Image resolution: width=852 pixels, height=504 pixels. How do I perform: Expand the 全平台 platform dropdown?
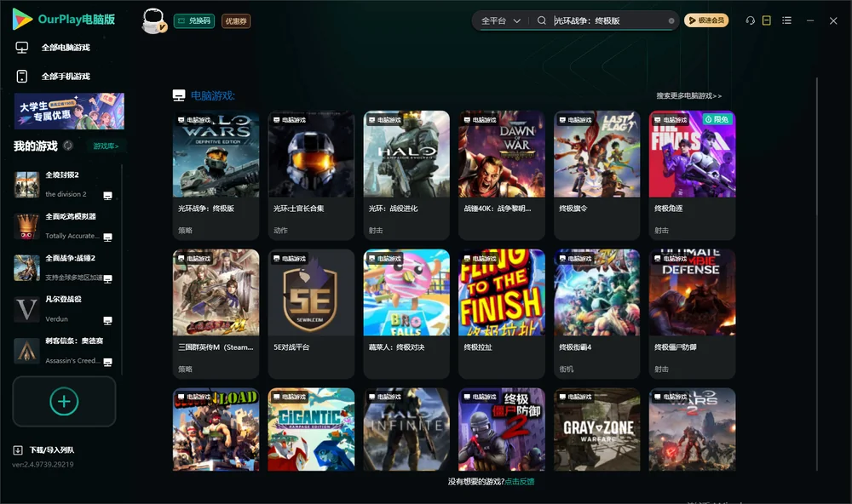pyautogui.click(x=500, y=20)
